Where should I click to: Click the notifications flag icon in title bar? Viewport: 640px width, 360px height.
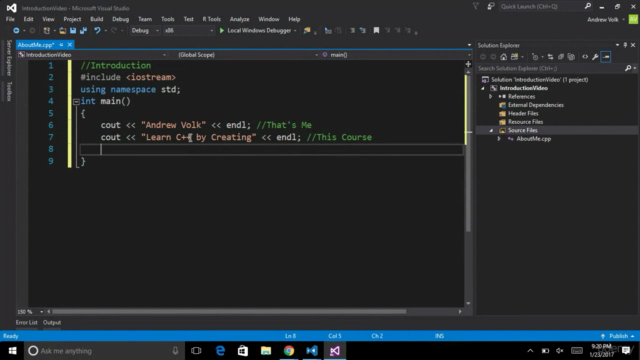pos(476,6)
